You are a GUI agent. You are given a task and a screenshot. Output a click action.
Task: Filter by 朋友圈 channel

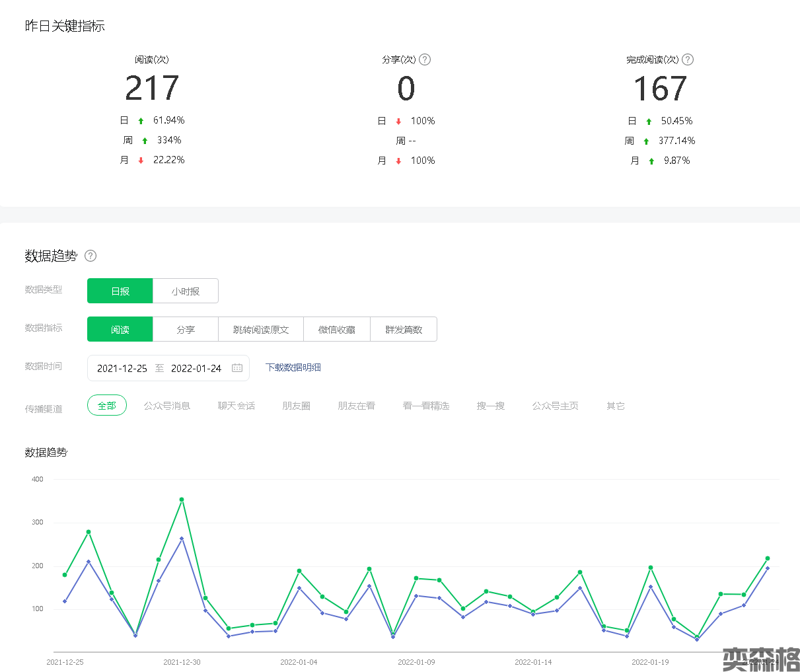[x=297, y=406]
